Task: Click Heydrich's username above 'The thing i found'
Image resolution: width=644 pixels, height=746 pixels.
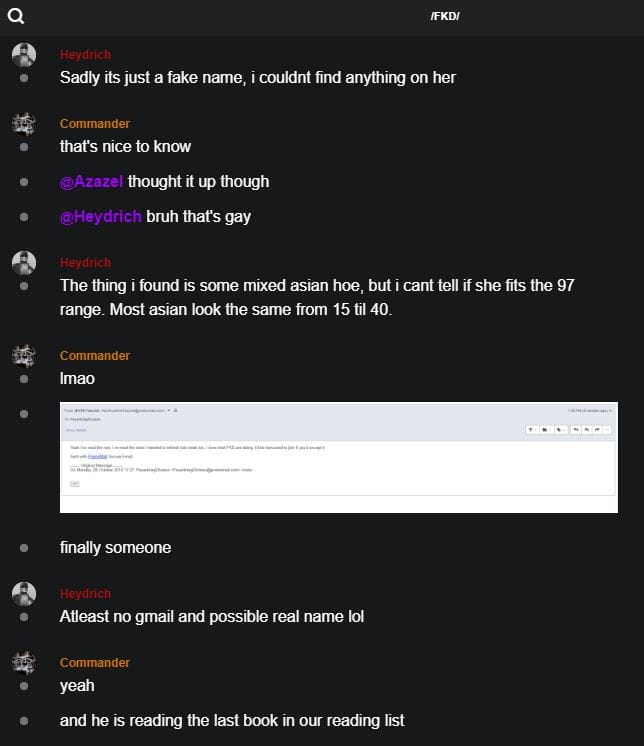Action: click(x=85, y=263)
